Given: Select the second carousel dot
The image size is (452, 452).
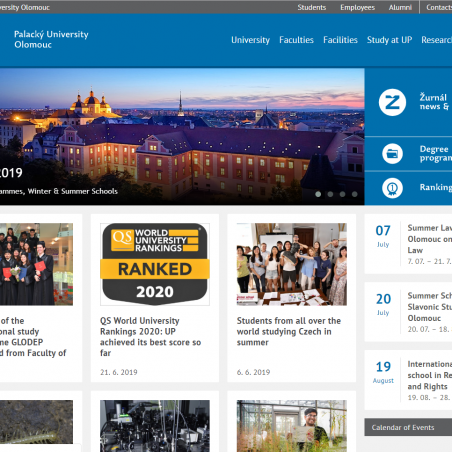Looking at the screenshot, I should 330,194.
